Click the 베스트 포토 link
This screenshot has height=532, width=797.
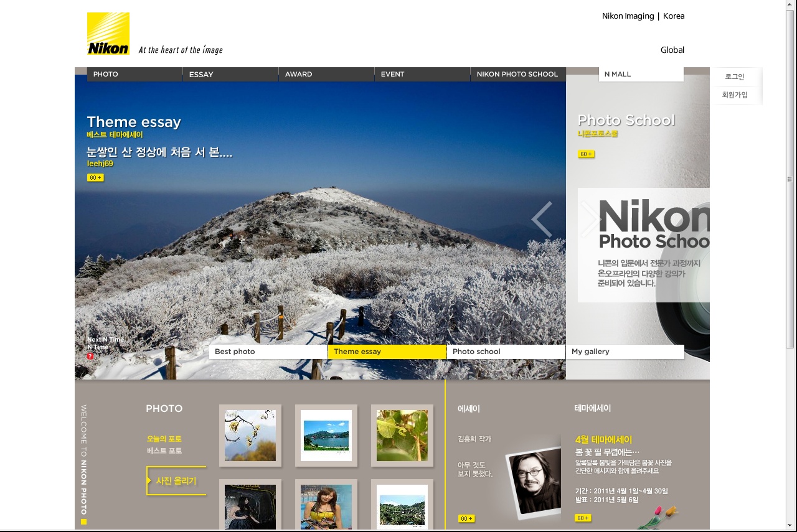[164, 450]
